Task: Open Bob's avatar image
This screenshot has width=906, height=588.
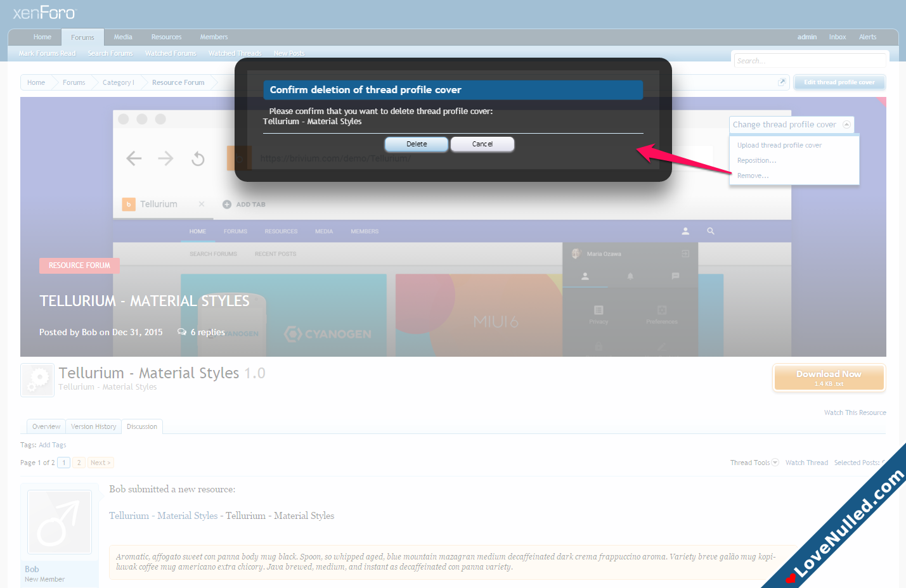Action: tap(60, 522)
